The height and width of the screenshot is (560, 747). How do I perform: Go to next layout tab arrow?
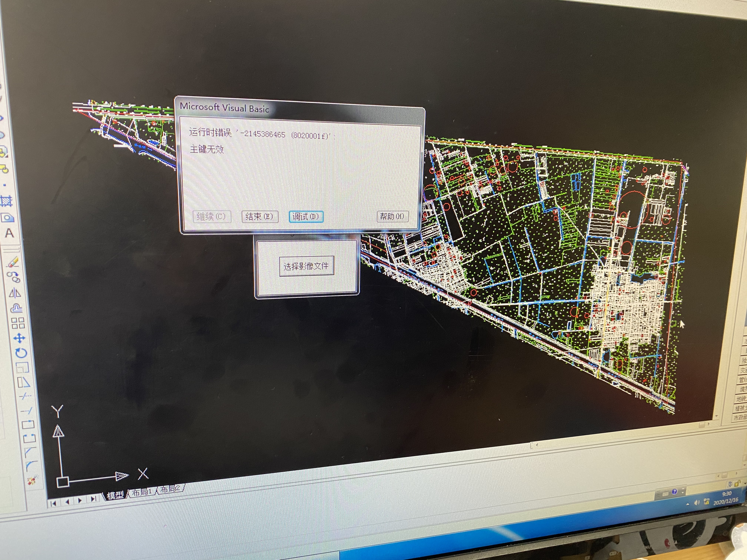pos(80,500)
